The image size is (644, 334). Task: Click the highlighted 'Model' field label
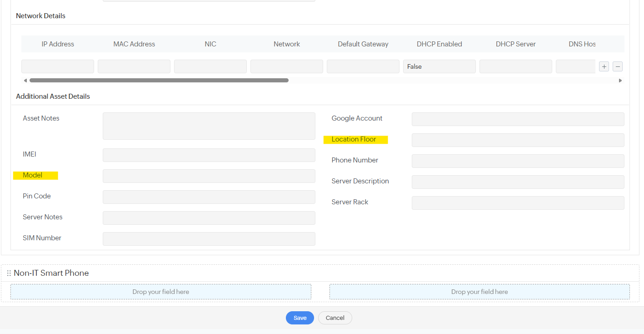click(32, 175)
